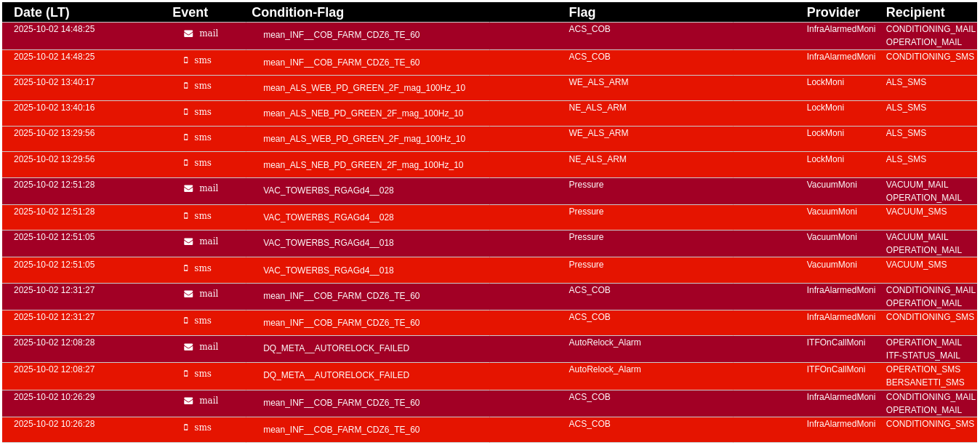Click the Event column header
This screenshot has width=980, height=445.
click(190, 12)
